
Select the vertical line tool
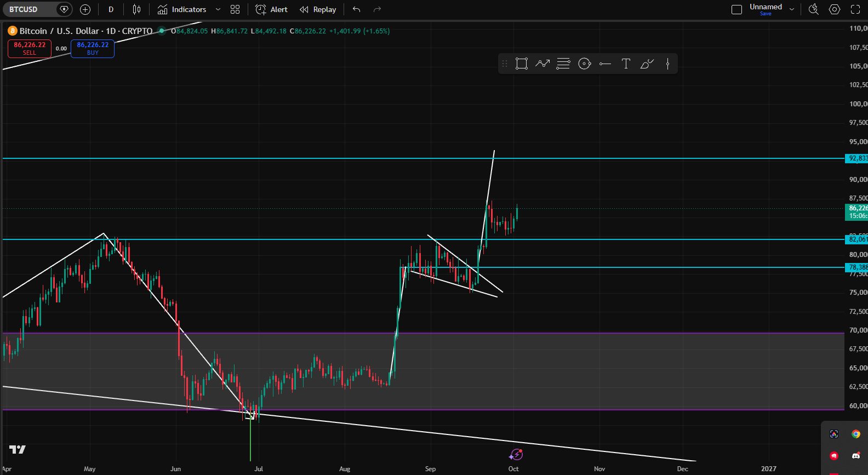tap(667, 64)
